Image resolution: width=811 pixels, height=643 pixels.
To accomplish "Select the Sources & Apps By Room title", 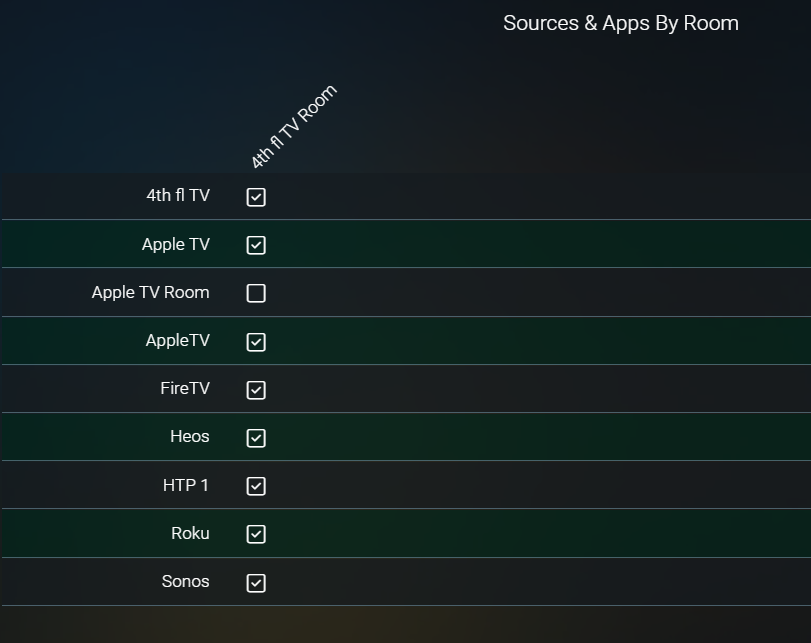I will coord(621,23).
